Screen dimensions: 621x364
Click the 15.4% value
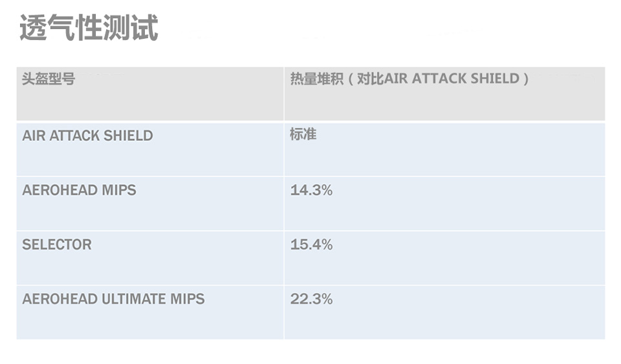pos(311,244)
